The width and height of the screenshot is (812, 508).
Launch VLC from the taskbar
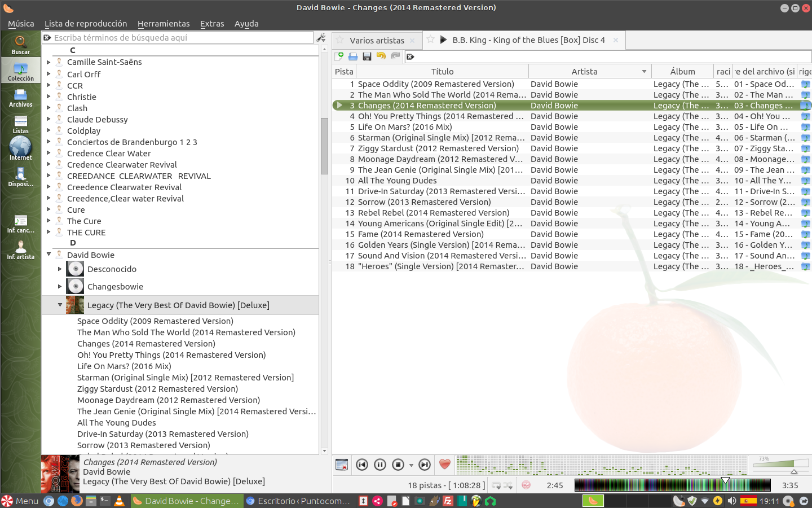[x=119, y=501]
